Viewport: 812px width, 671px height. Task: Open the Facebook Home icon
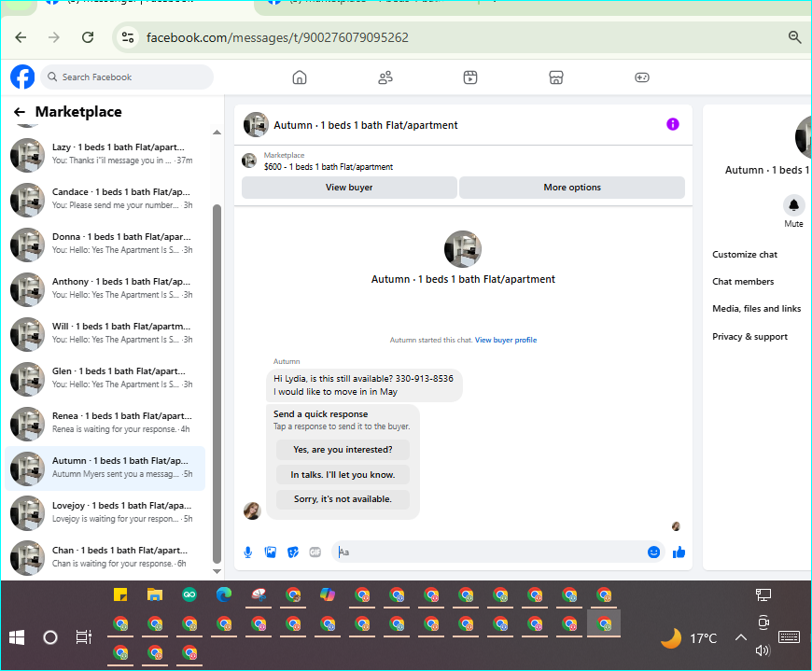(300, 77)
